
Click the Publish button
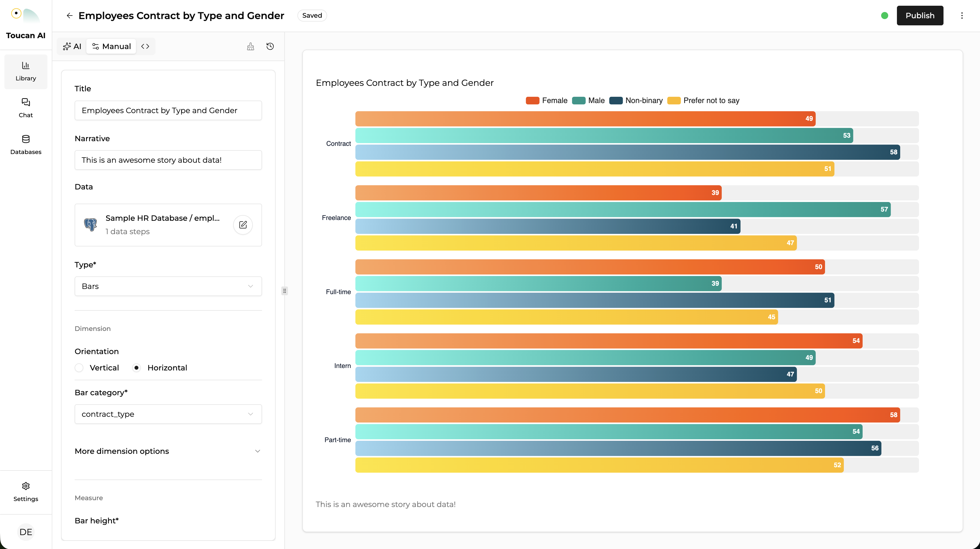[x=920, y=16]
